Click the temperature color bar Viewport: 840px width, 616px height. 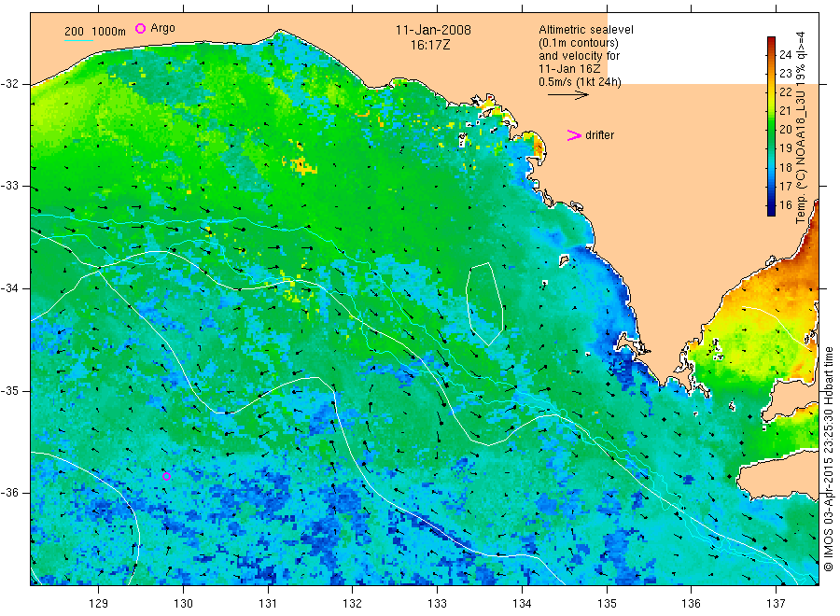tap(772, 126)
